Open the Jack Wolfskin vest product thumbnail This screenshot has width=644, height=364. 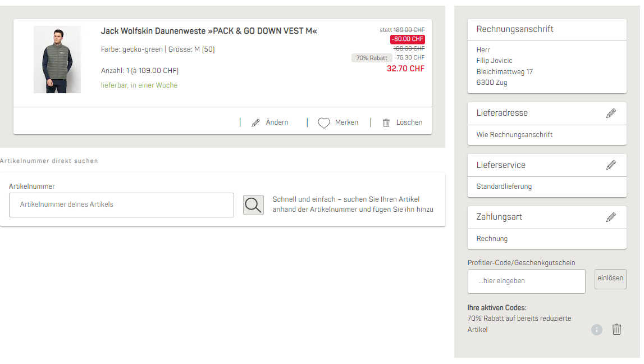(x=57, y=60)
